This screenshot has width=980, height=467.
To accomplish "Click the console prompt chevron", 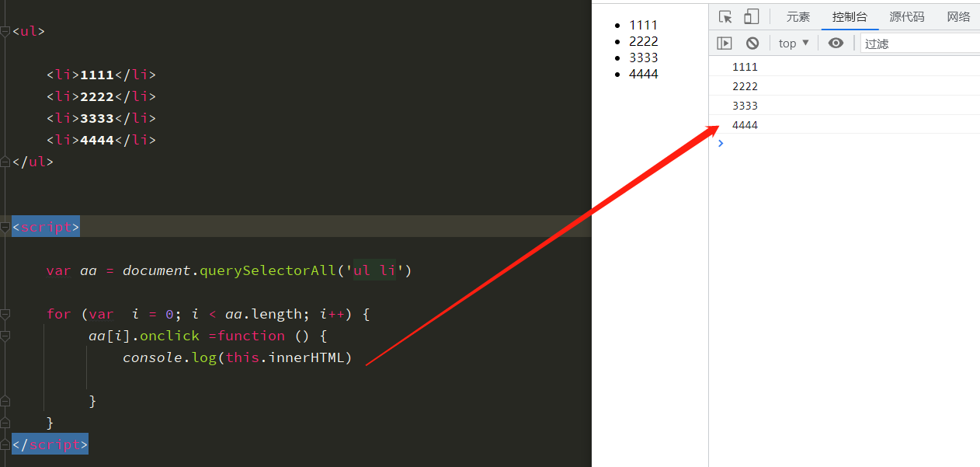I will pyautogui.click(x=721, y=143).
